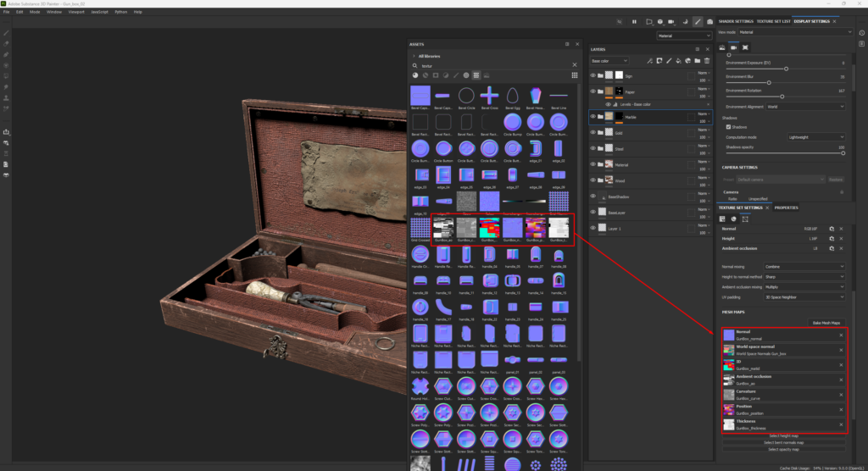Uncheck the Shadows checkbox
868x471 pixels.
pos(729,127)
